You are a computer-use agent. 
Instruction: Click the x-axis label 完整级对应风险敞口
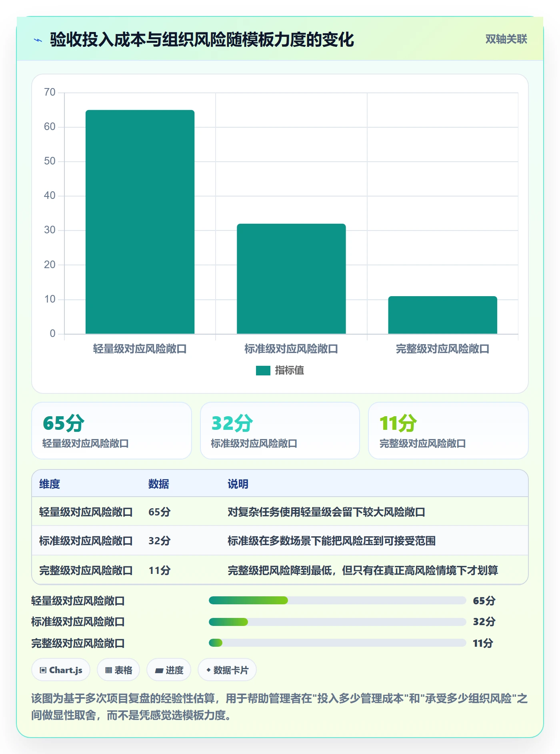point(442,349)
